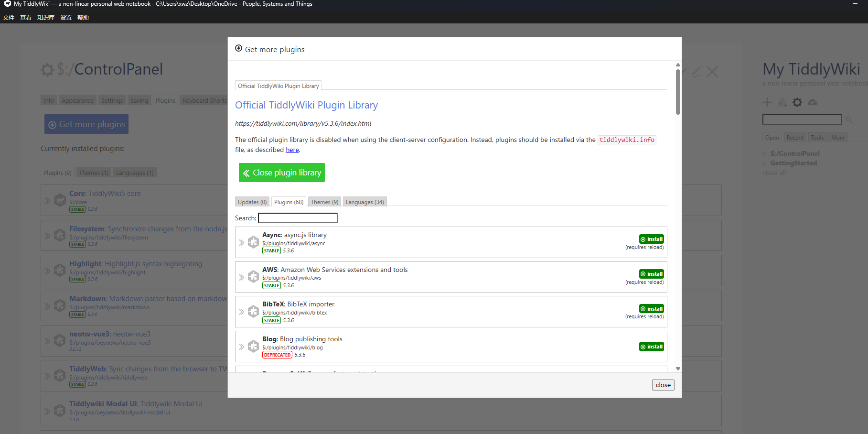Viewport: 868px width, 434px height.
Task: Select the Official TiddlyWiki Plugin Library tab
Action: 278,86
